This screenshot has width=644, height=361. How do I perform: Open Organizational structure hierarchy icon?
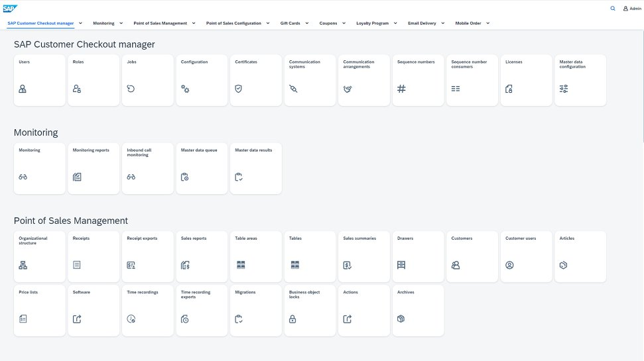(23, 265)
